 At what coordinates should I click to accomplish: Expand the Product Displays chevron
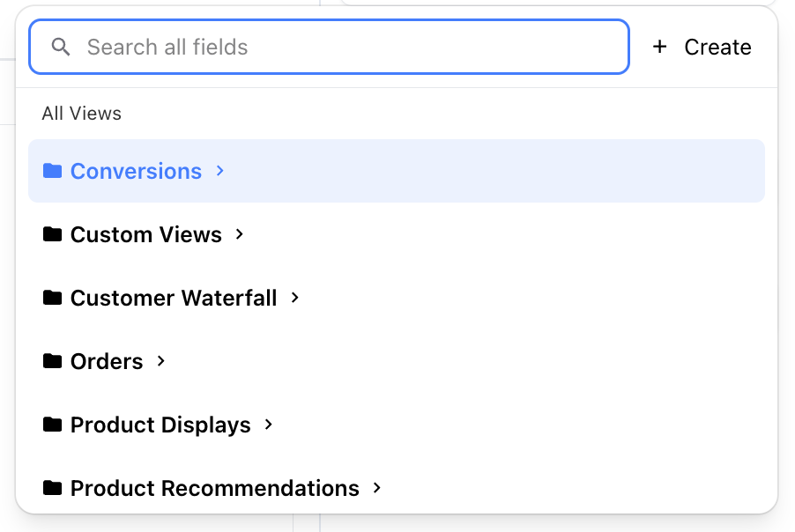269,425
